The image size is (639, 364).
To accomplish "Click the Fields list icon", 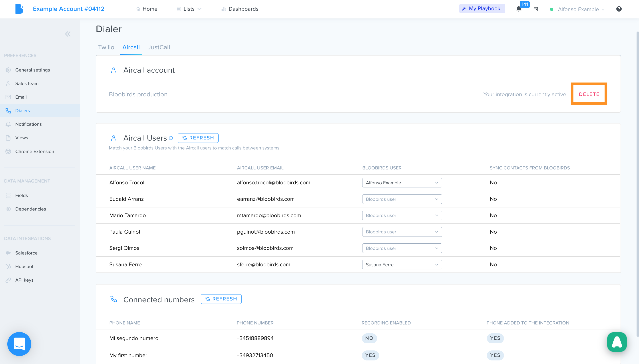I will coord(8,195).
